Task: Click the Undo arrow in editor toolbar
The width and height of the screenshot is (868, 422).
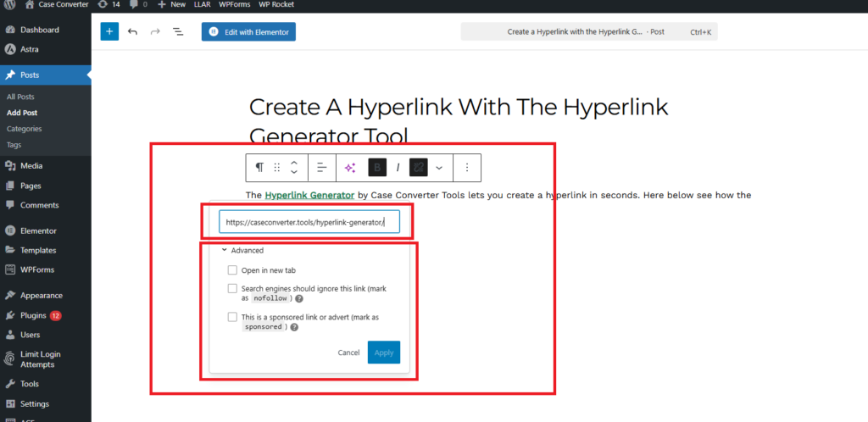Action: tap(132, 31)
